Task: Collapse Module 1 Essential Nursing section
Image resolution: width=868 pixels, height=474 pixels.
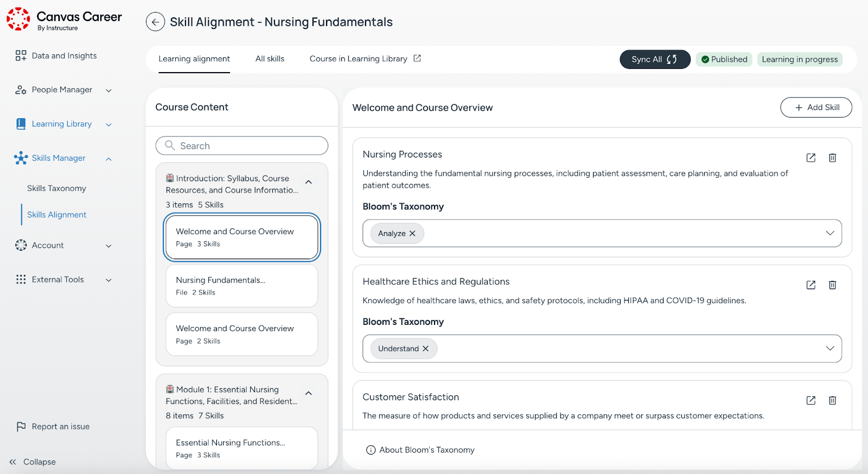Action: tap(309, 393)
